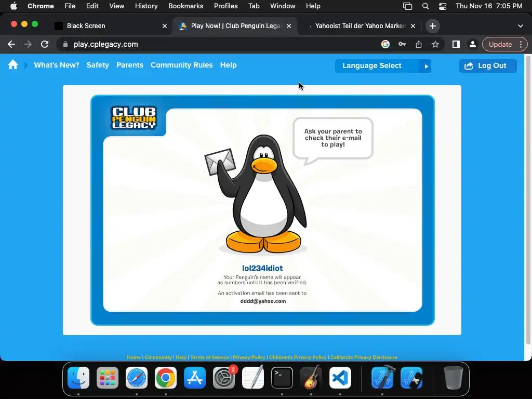Open the Help link in the site navigation
Image resolution: width=532 pixels, height=399 pixels.
[x=229, y=65]
